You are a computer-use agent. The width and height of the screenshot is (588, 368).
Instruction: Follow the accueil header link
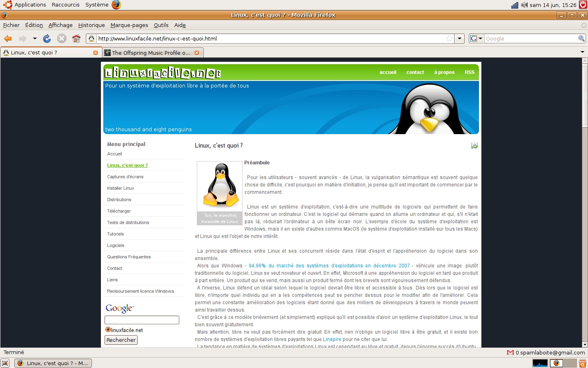tap(388, 72)
